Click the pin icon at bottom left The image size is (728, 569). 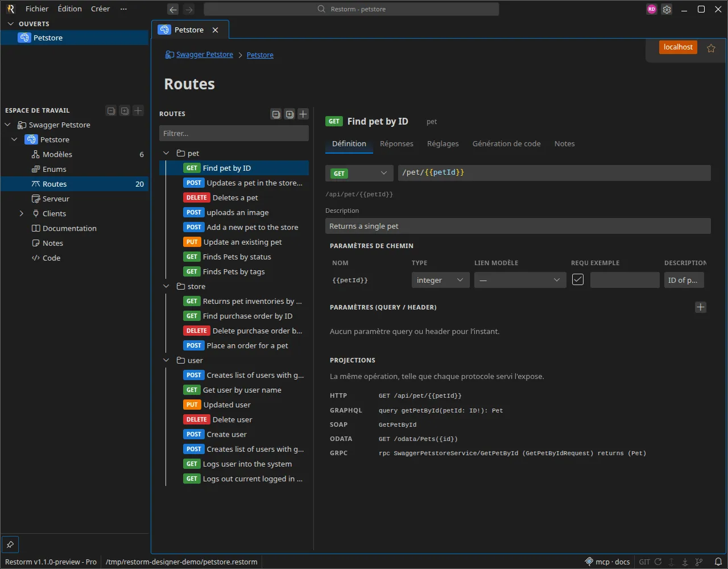[x=10, y=545]
